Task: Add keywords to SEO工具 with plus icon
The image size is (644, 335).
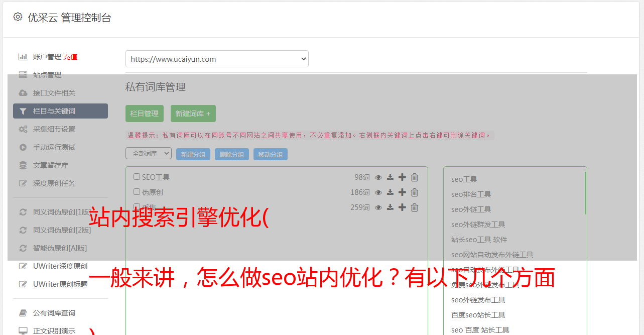Action: (402, 177)
